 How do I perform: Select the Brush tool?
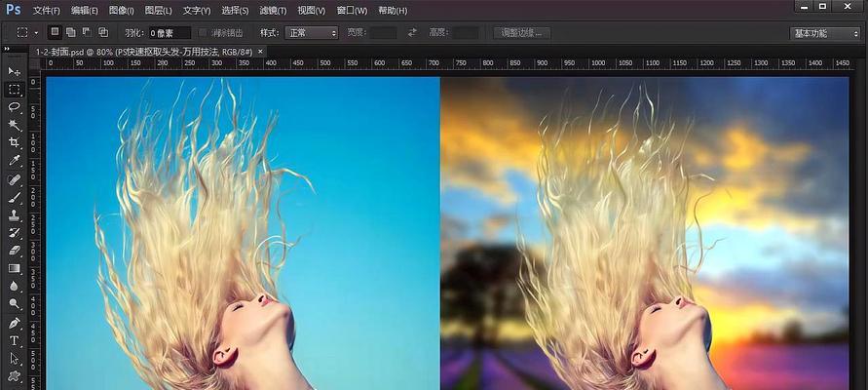(15, 197)
